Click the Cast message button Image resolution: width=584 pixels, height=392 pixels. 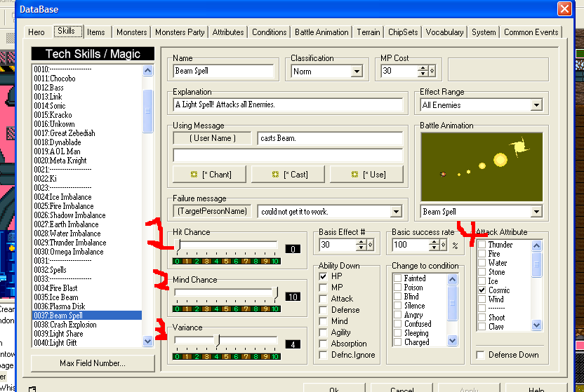(x=288, y=174)
